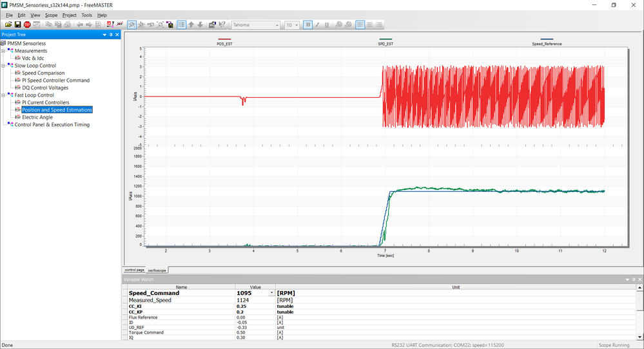Switch to the control page tab
Viewport: 644px width, 349px height.
point(134,270)
